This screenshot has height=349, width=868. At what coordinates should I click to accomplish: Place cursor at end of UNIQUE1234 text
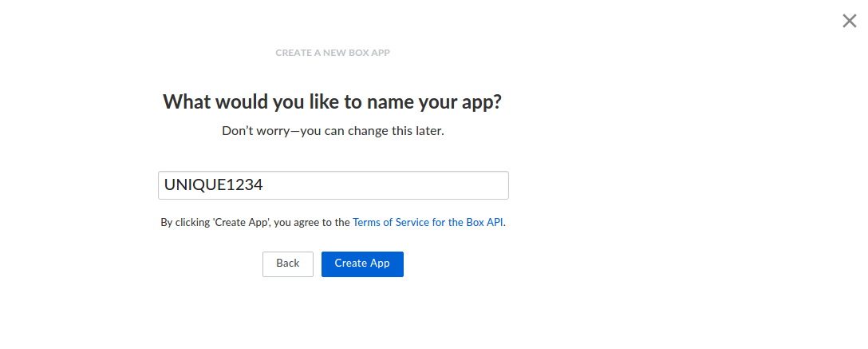click(264, 185)
